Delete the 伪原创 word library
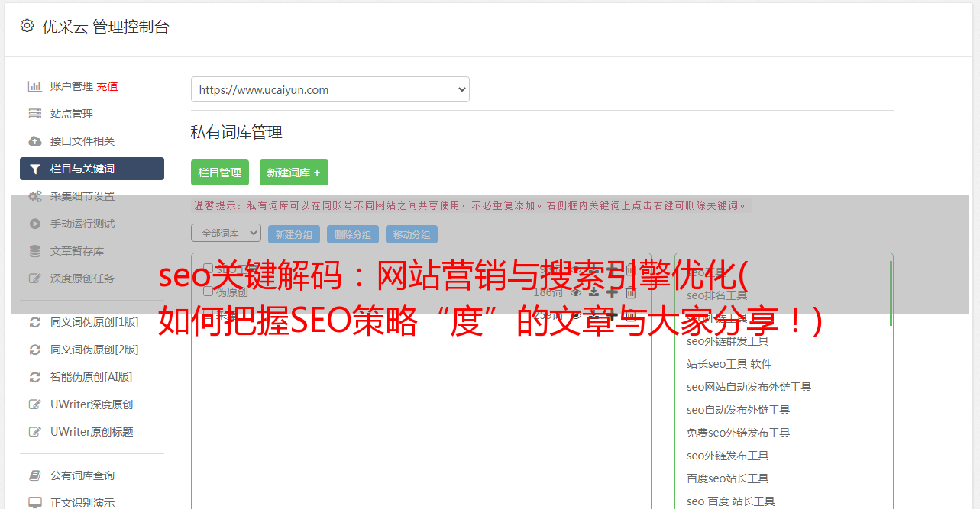 [630, 292]
